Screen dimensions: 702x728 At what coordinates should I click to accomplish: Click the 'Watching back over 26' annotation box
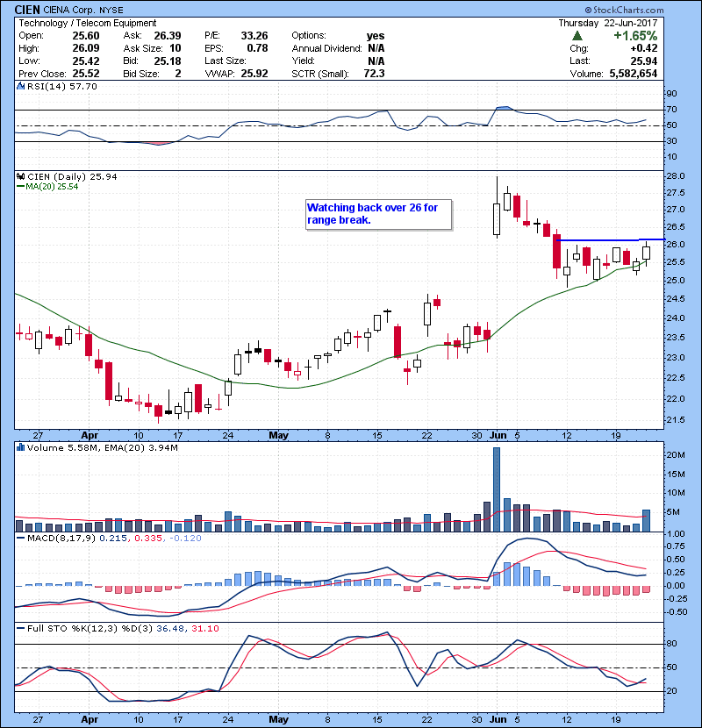tap(379, 214)
